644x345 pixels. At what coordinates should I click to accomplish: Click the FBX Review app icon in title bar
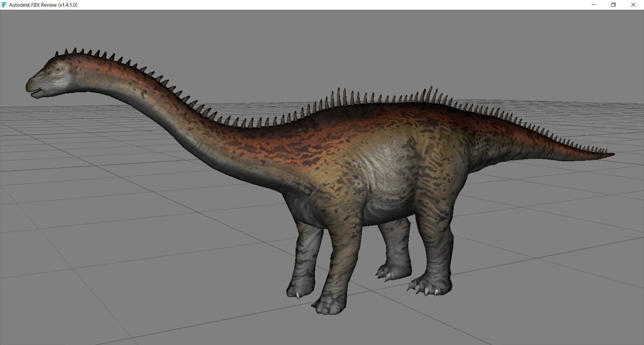coord(4,5)
